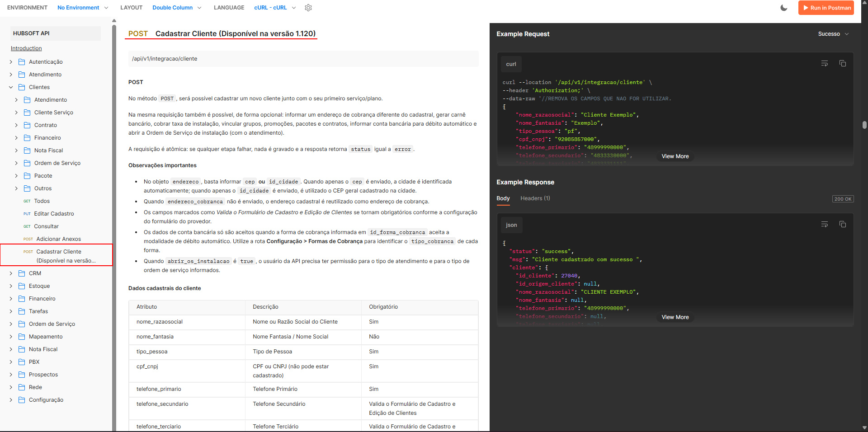This screenshot has width=868, height=432.
Task: Select the Clientes folder icon
Action: (22, 87)
